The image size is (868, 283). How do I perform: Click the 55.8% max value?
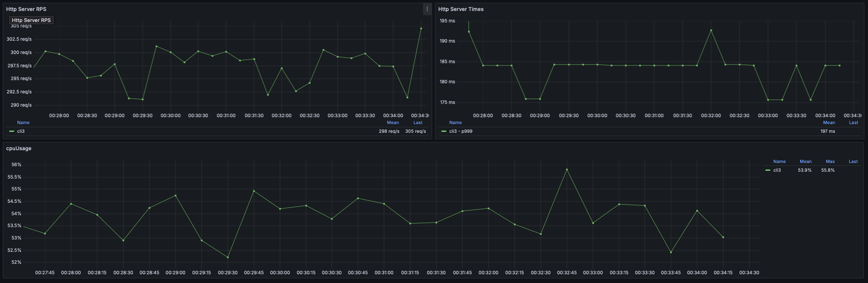[x=828, y=170]
